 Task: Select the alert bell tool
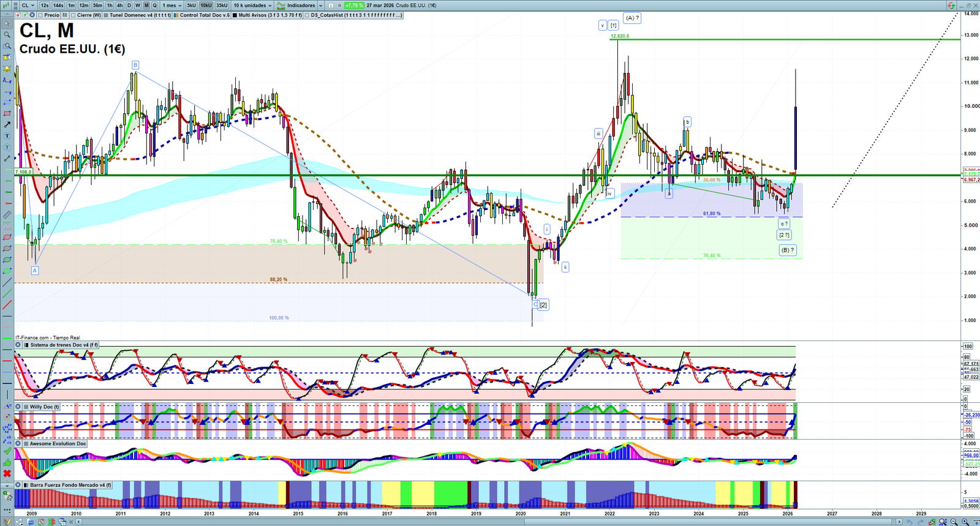[x=7, y=69]
